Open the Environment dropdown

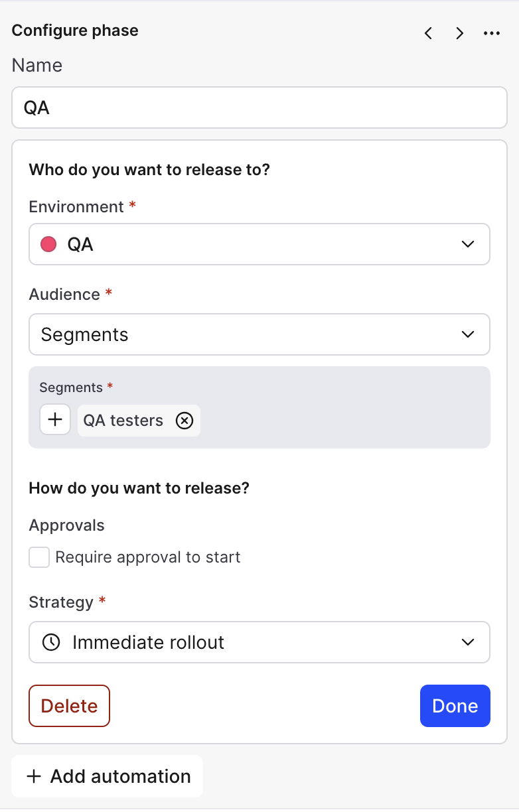click(259, 244)
